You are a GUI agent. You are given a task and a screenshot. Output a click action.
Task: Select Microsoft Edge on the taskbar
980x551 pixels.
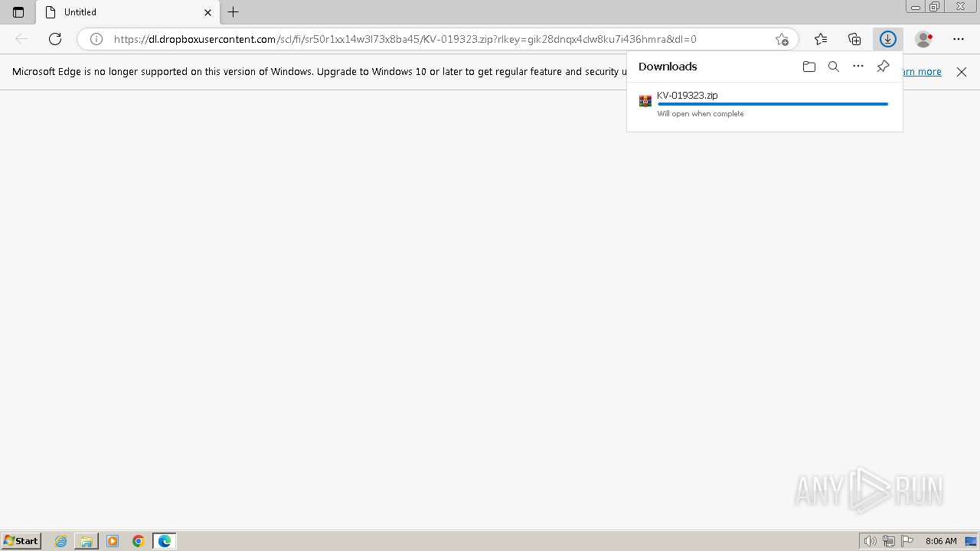coord(165,541)
